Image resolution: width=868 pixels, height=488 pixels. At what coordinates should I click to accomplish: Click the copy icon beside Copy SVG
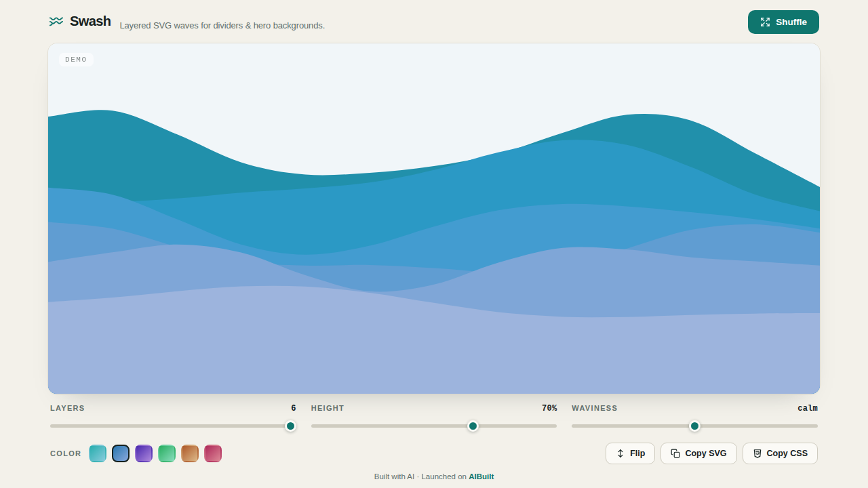[x=675, y=453]
